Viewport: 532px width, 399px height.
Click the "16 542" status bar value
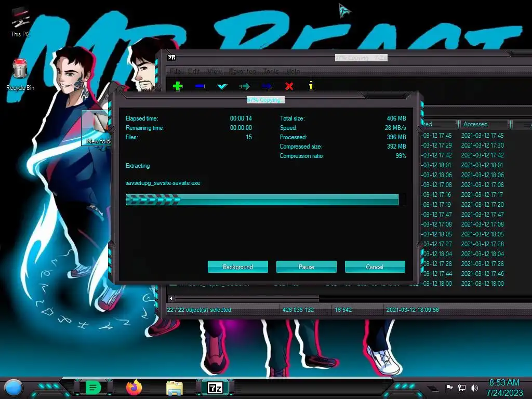tap(343, 310)
